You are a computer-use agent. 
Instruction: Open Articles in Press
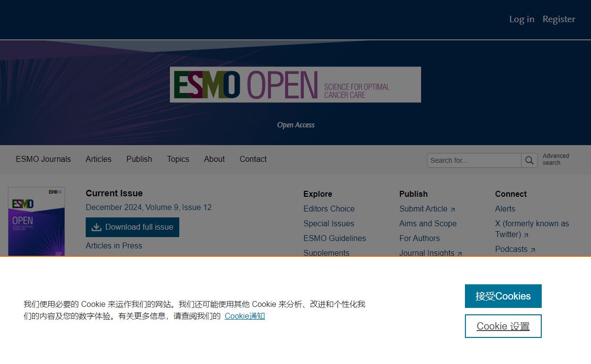114,246
